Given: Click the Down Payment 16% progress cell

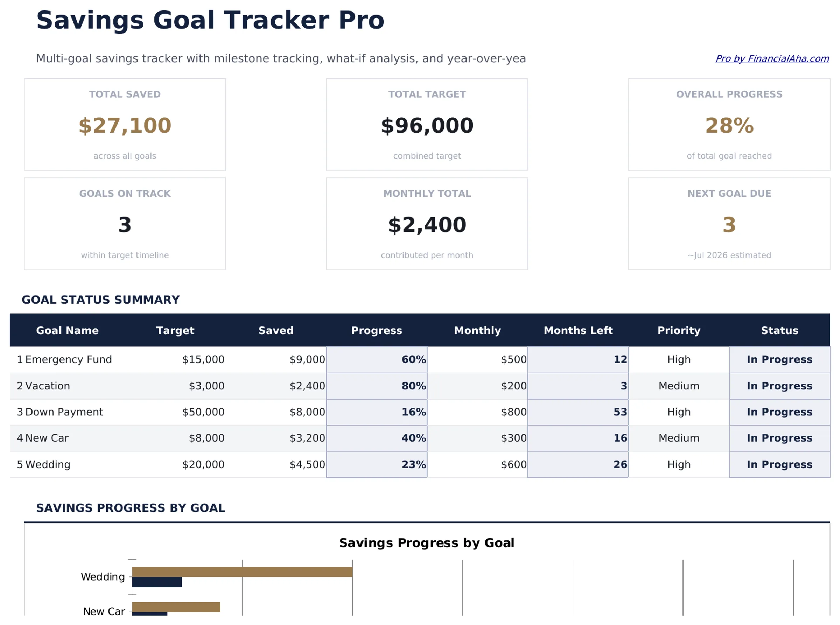Looking at the screenshot, I should pyautogui.click(x=377, y=412).
